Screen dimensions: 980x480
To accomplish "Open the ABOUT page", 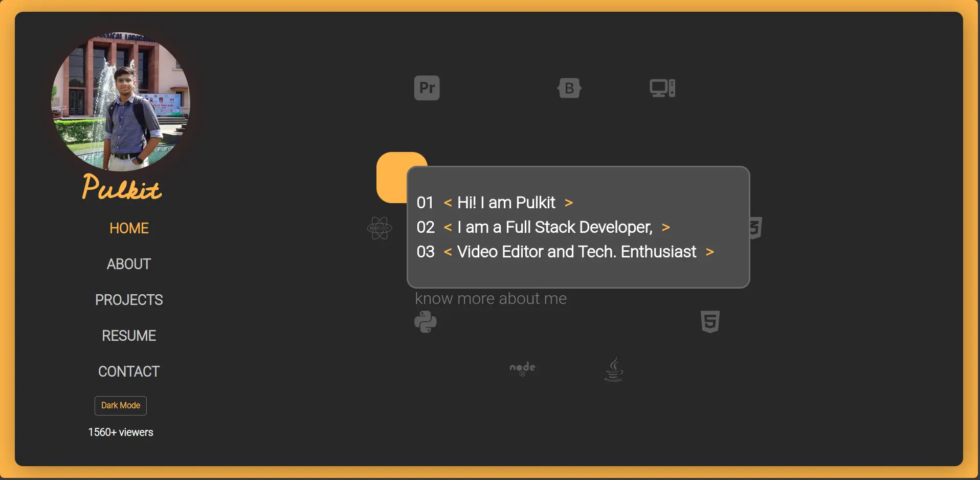I will click(129, 264).
